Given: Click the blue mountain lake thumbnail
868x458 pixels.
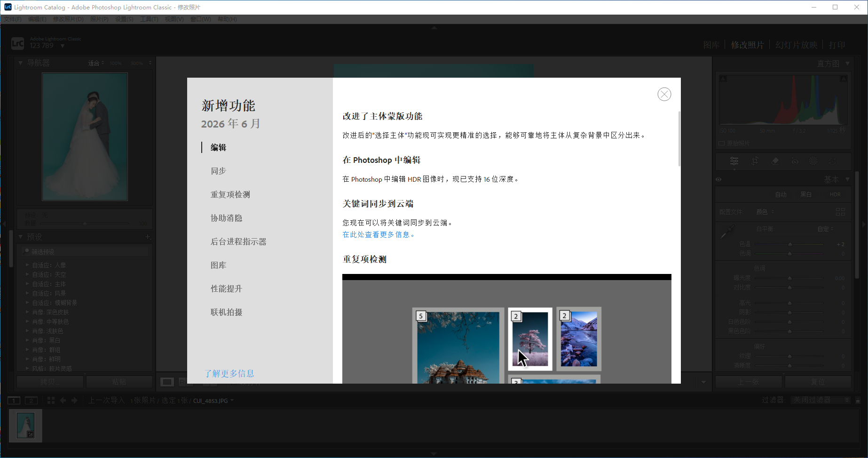Looking at the screenshot, I should [x=579, y=339].
